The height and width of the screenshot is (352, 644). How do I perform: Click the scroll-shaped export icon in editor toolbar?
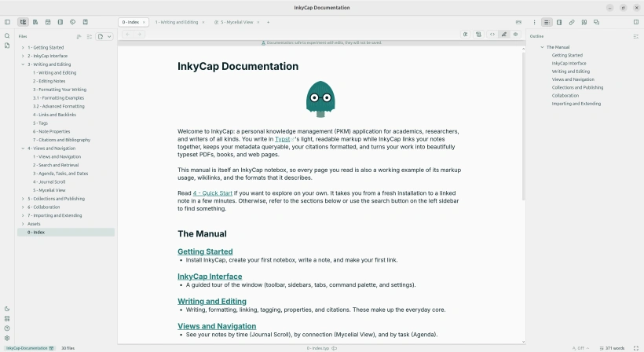(478, 35)
